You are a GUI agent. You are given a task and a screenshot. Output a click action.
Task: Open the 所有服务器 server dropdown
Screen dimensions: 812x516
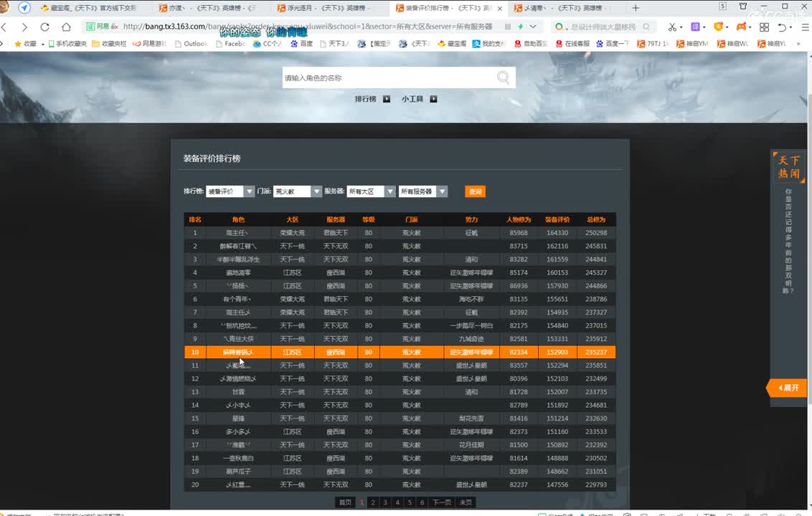(442, 191)
